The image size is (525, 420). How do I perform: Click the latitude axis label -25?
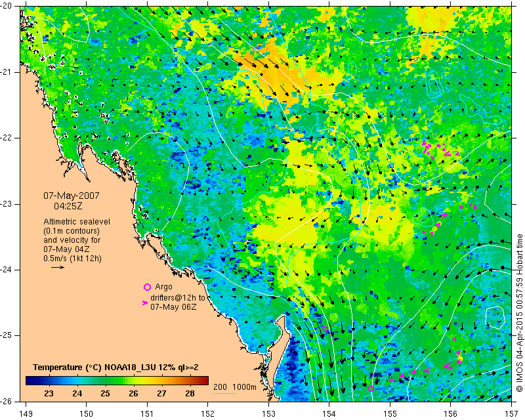tap(7, 335)
